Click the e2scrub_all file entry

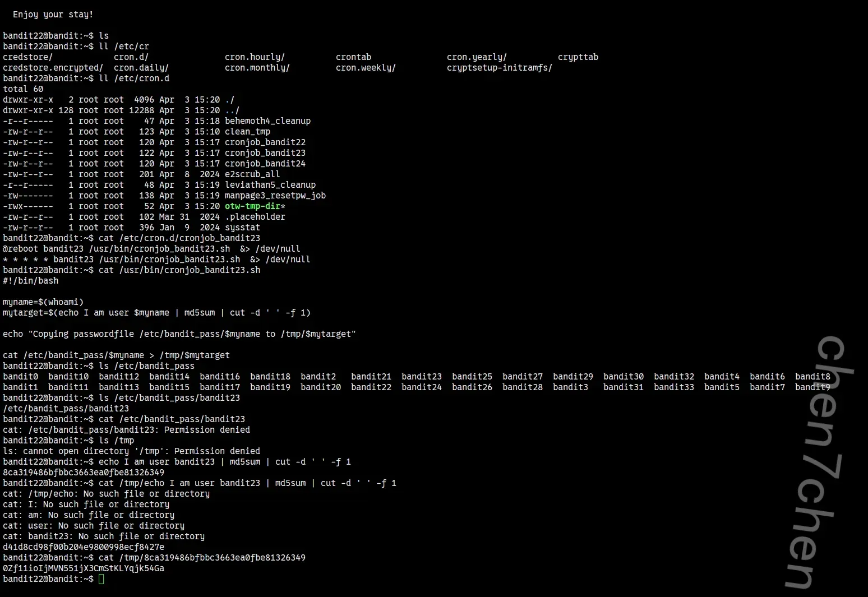(252, 174)
